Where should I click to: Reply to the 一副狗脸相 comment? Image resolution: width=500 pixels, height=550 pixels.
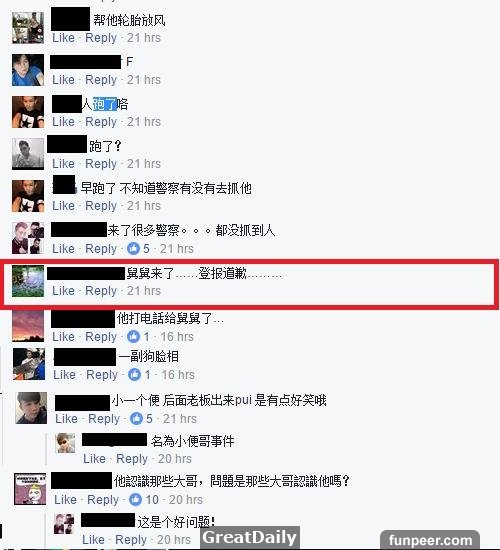102,375
